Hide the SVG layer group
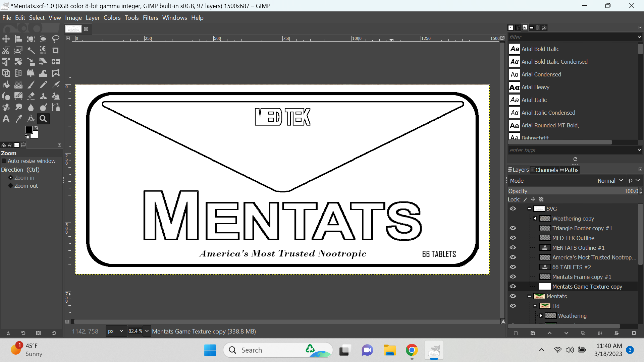The width and height of the screenshot is (644, 362). click(x=513, y=209)
